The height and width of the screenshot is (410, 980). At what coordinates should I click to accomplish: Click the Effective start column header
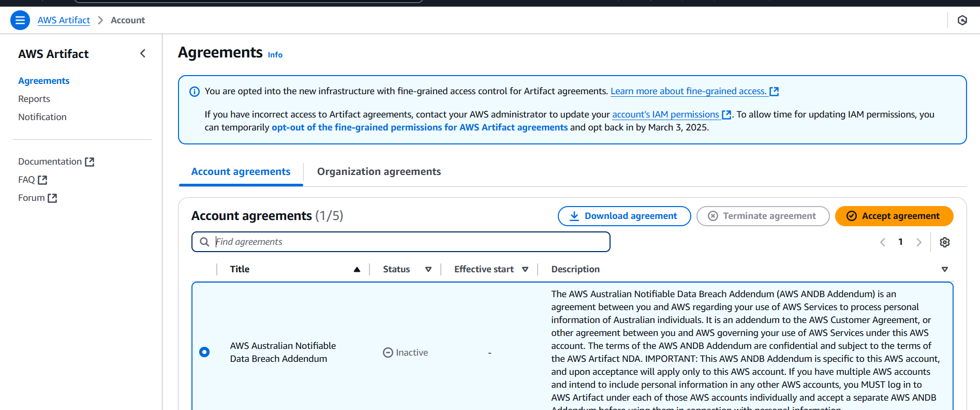click(484, 269)
